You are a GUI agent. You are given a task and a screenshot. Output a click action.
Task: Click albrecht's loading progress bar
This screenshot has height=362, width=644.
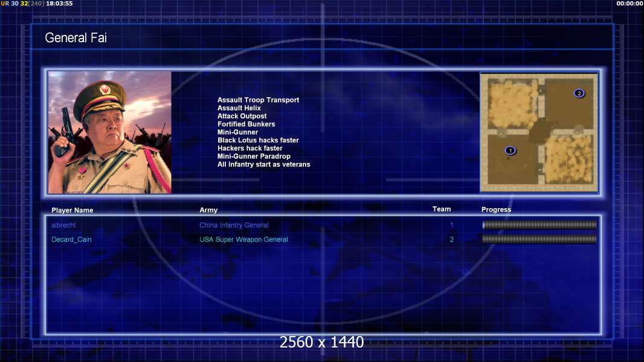(x=539, y=224)
